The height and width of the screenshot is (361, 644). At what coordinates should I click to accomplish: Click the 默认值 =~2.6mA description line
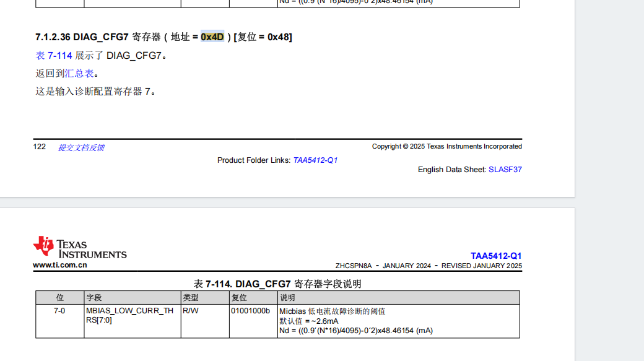click(309, 321)
